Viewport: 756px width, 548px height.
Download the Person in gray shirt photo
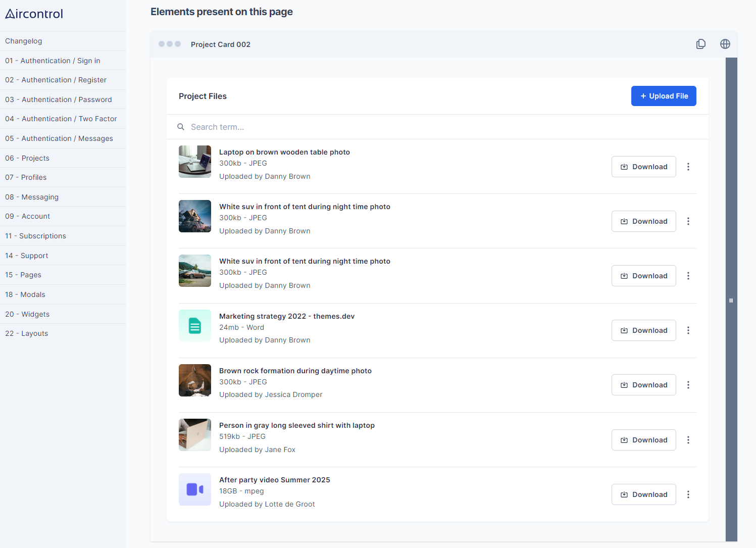(643, 440)
